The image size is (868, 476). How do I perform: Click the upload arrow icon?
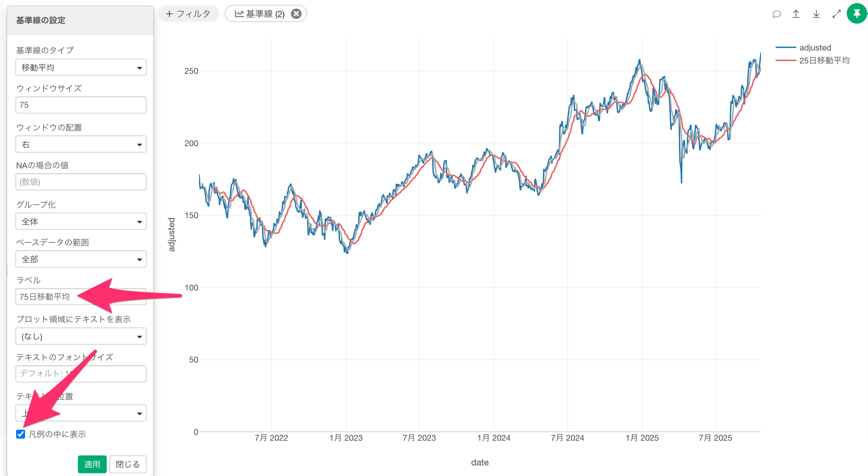point(796,14)
